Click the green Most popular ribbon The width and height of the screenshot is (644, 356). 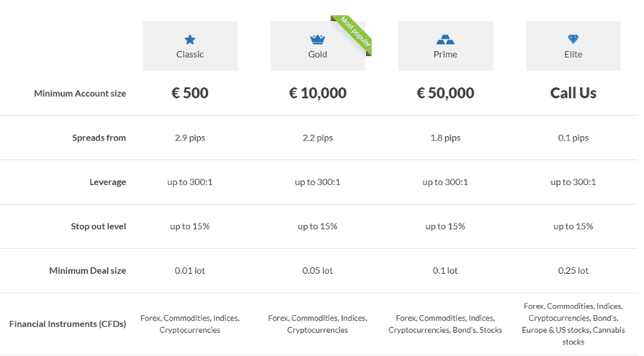click(352, 33)
